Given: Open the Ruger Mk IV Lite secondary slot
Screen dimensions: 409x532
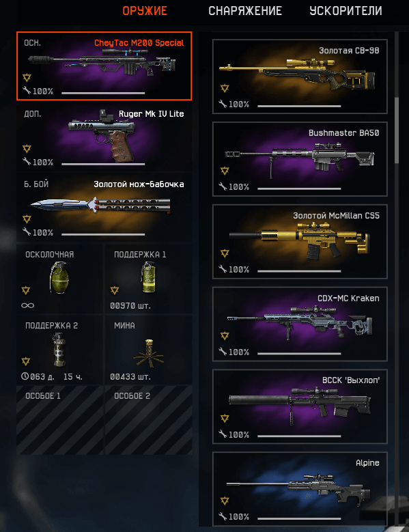Looking at the screenshot, I should pyautogui.click(x=104, y=137).
